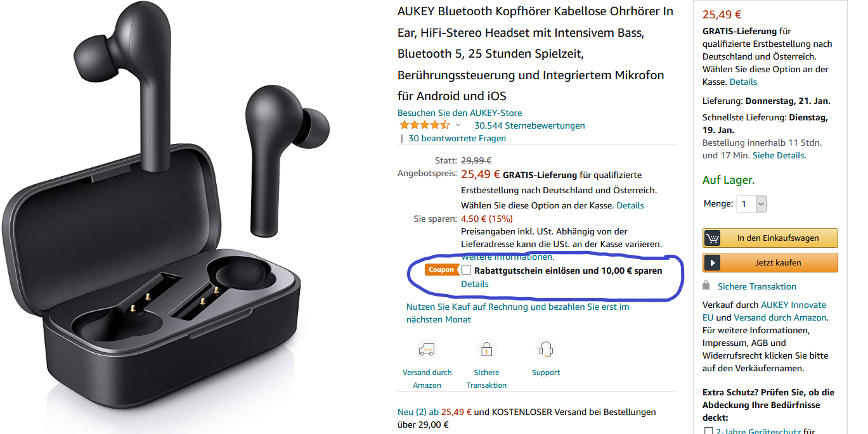Click the grey lock icon beside Sichere Transaktion

(x=706, y=286)
